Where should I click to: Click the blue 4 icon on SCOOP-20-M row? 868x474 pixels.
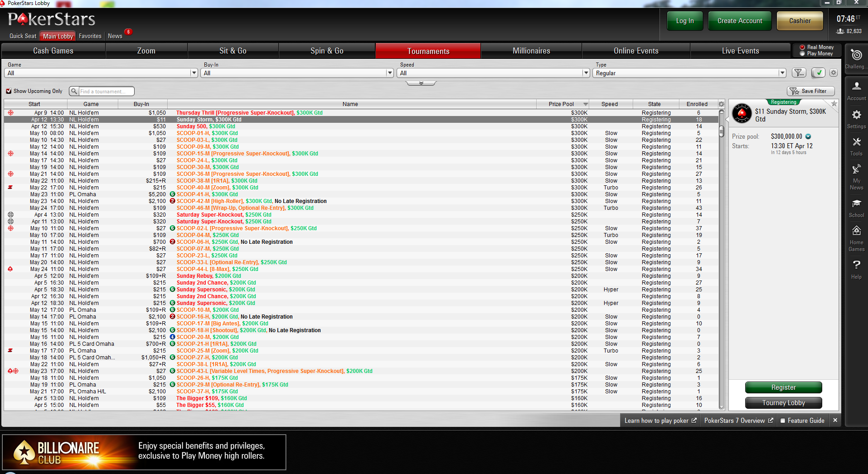[172, 337]
